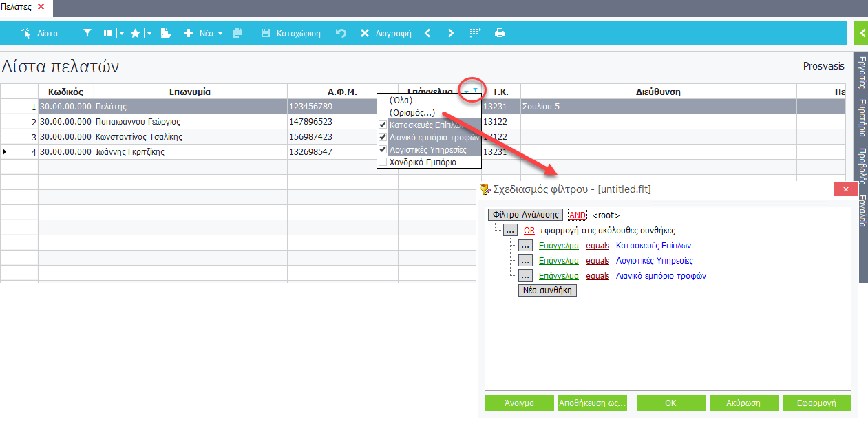
Task: Go to next record with right chevron
Action: pos(451,33)
